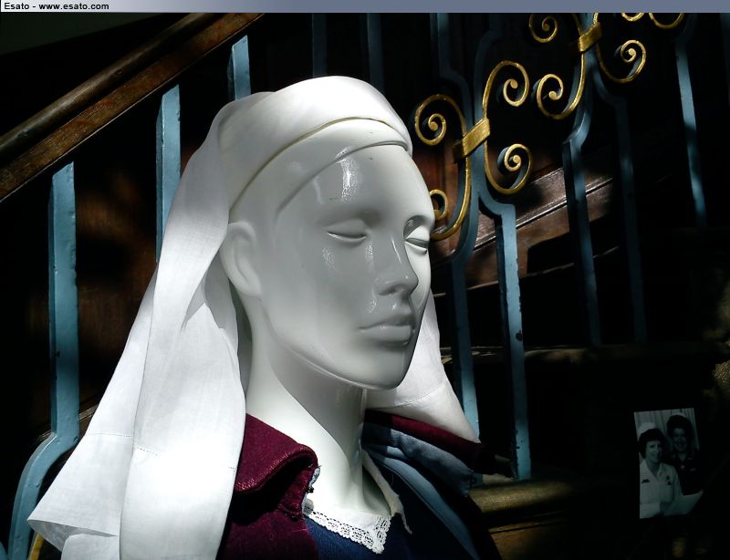This screenshot has width=730, height=560.
Task: Click the mannequin head photo
Action: coord(365,286)
